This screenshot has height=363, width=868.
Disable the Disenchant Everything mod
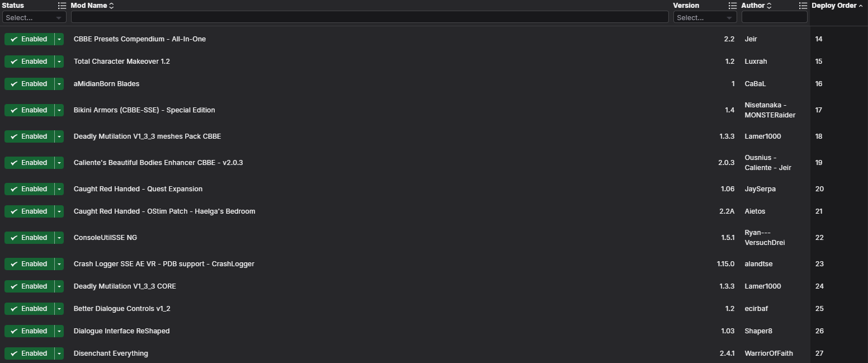pos(29,353)
